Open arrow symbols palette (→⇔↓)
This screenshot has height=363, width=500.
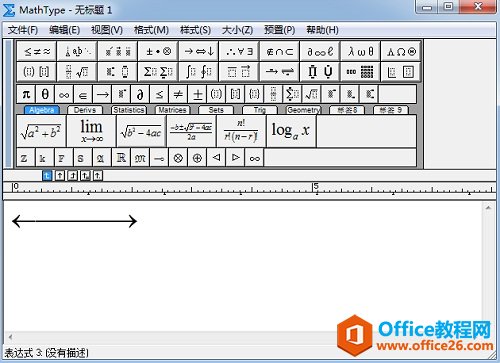pyautogui.click(x=199, y=51)
